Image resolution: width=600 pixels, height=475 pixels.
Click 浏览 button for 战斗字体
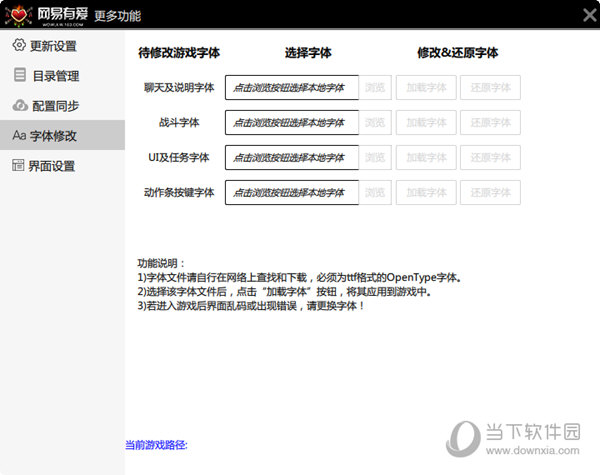[x=375, y=122]
